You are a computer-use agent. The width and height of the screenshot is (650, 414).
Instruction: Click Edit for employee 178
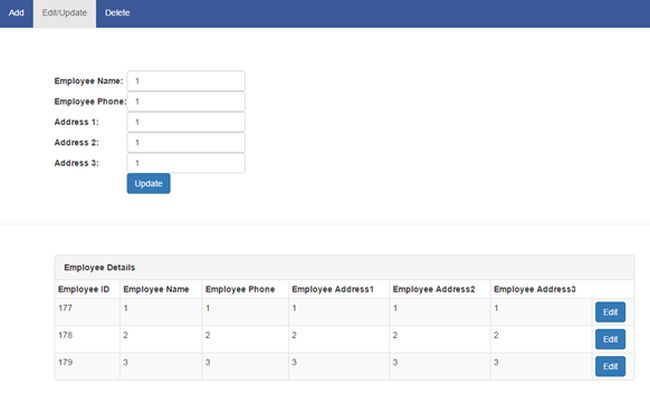pos(610,340)
